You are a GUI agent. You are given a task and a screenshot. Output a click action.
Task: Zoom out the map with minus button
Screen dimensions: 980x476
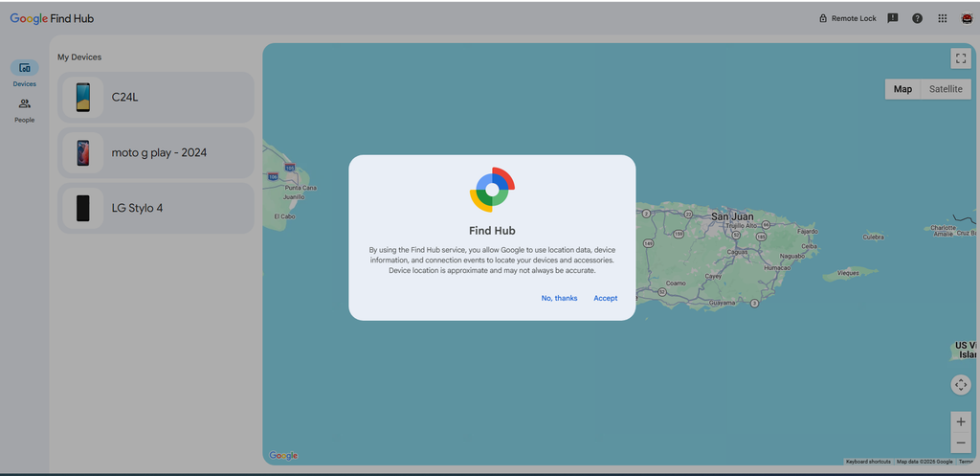click(961, 442)
